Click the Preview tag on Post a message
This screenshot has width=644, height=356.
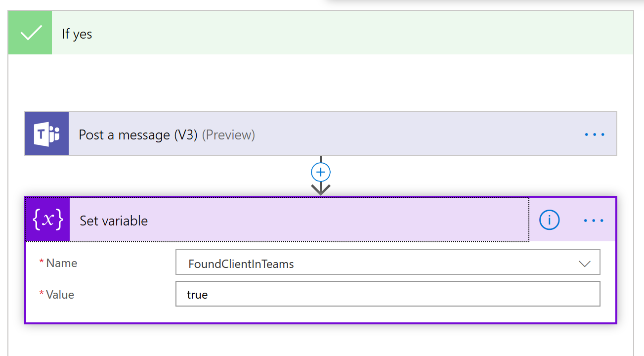click(228, 134)
